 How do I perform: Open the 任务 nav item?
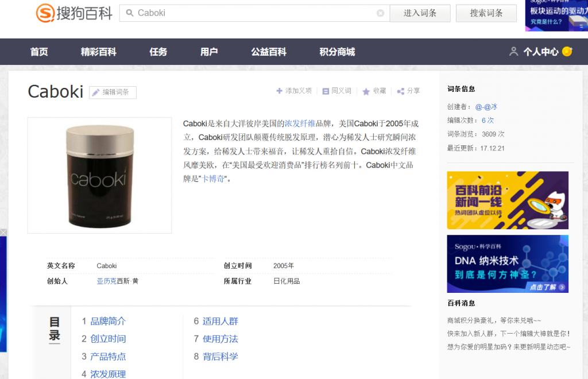click(158, 52)
